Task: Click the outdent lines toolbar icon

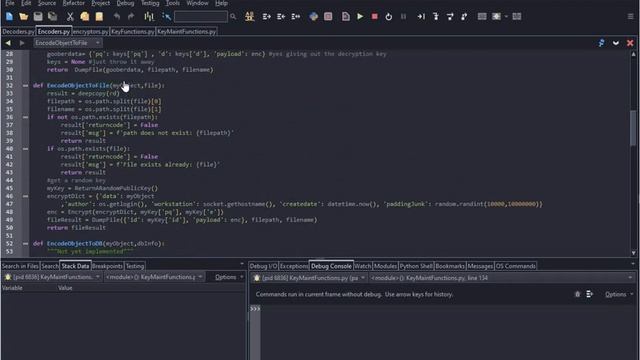Action: [x=281, y=16]
